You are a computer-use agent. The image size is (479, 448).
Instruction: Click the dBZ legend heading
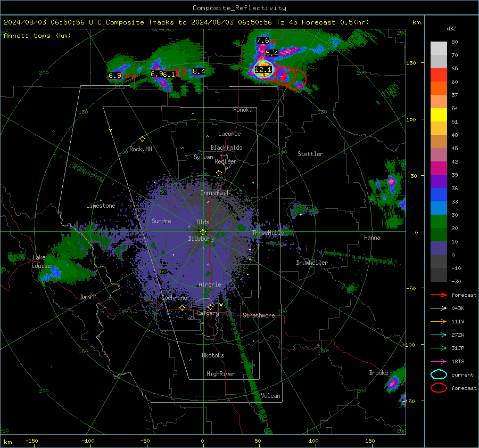(451, 28)
